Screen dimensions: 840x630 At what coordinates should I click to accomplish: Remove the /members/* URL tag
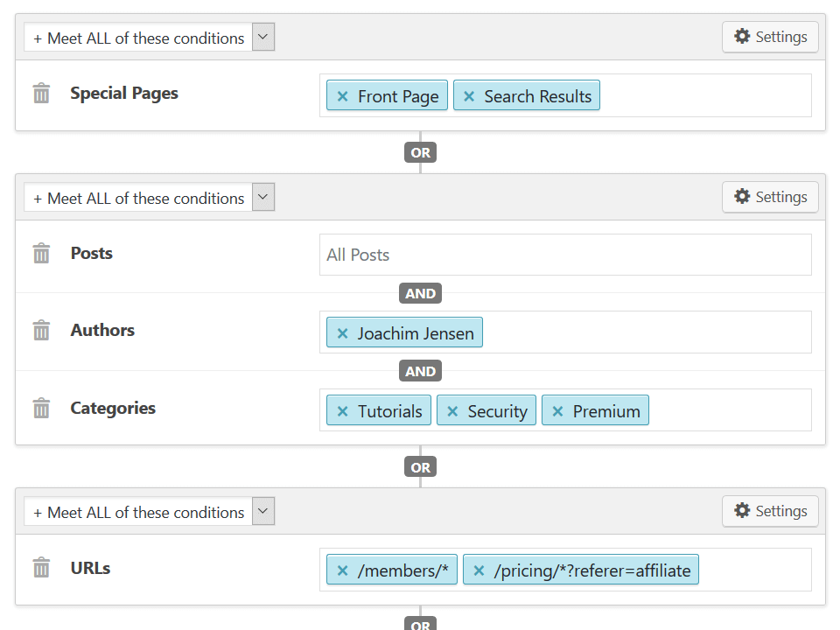[342, 570]
